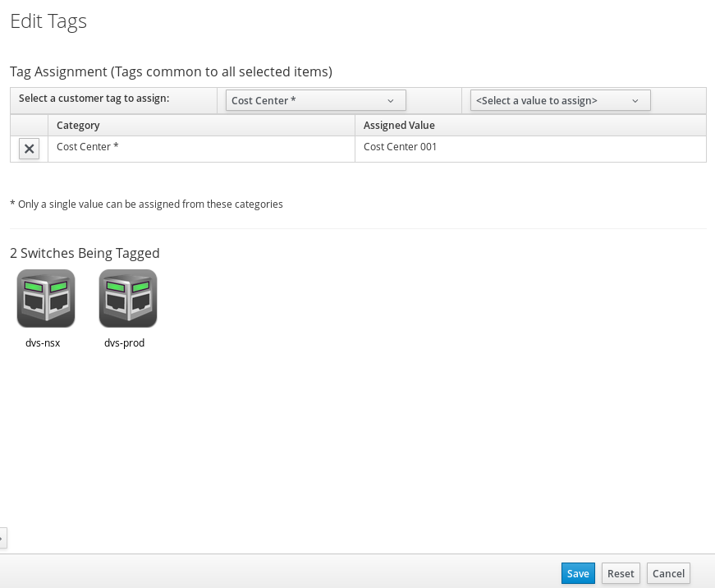This screenshot has height=588, width=715.
Task: Click the chevron on the Cost Center selector
Action: pos(391,99)
